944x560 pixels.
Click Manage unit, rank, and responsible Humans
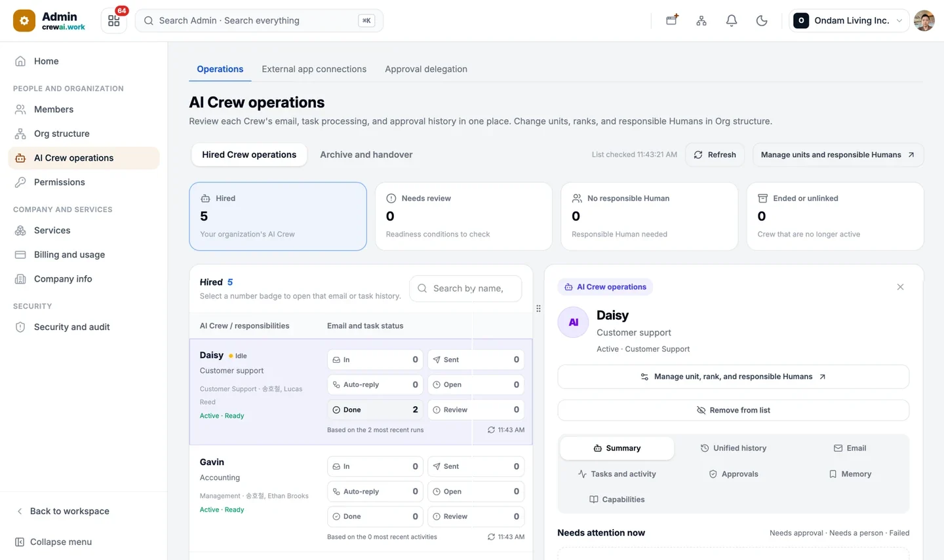pyautogui.click(x=733, y=377)
